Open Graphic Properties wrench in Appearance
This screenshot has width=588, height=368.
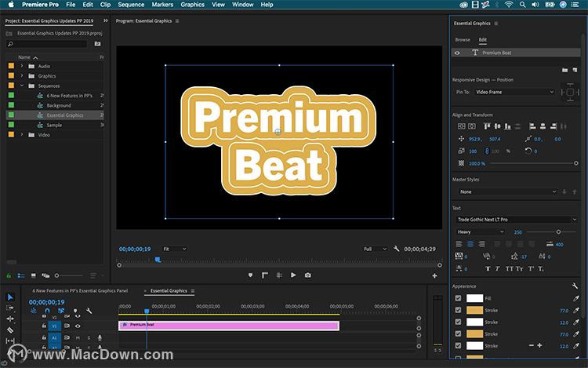pos(575,286)
